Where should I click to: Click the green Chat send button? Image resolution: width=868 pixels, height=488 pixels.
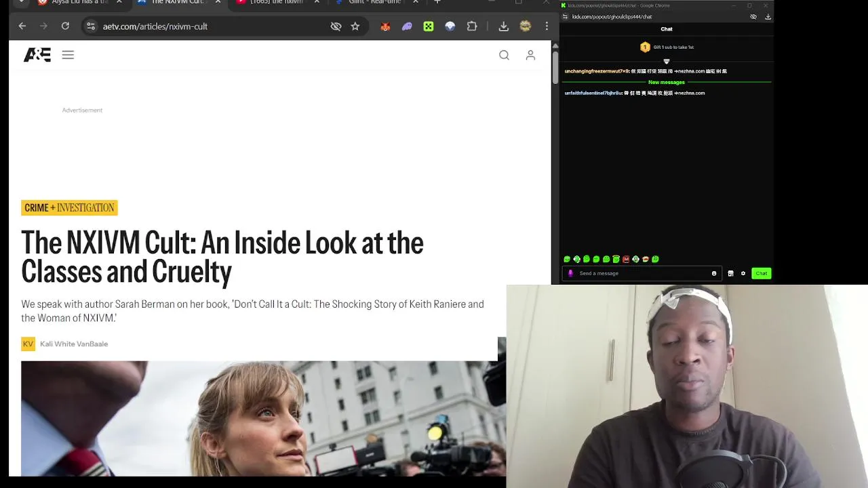762,273
